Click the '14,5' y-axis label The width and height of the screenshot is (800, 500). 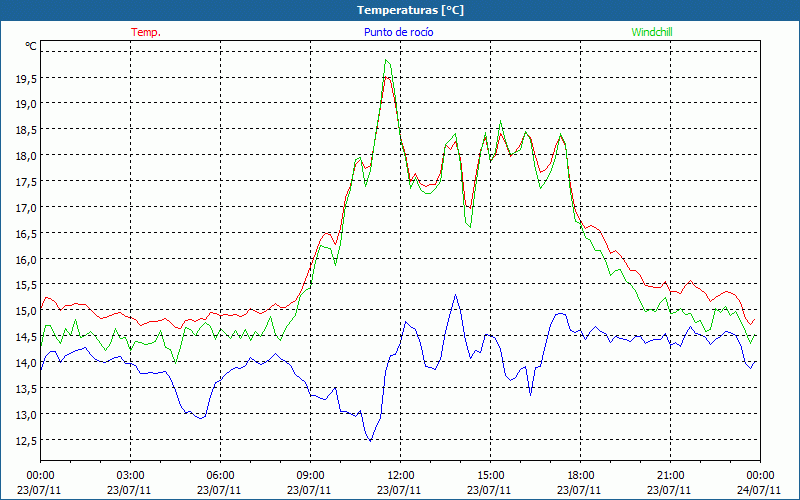(x=27, y=337)
